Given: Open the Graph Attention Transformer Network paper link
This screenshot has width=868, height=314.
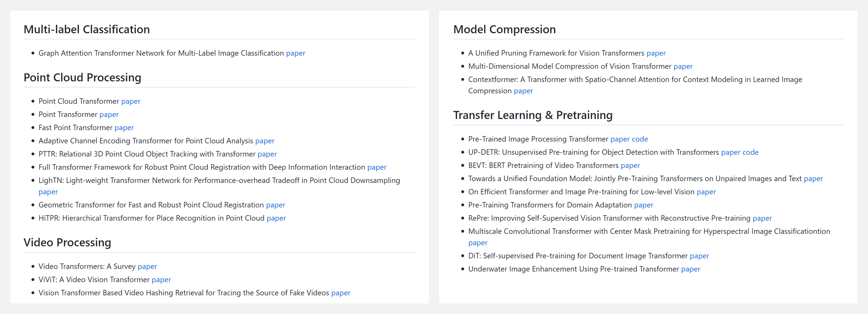Looking at the screenshot, I should click(295, 53).
